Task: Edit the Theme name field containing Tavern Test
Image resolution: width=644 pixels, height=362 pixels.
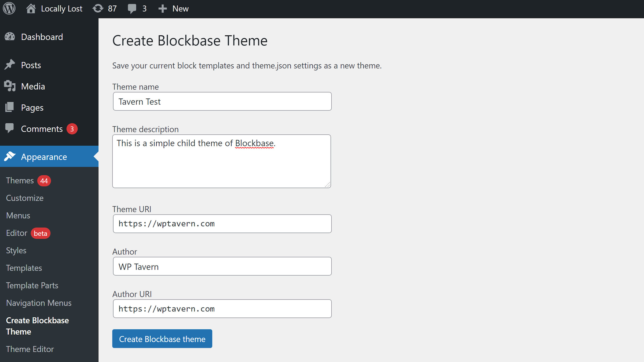Action: pos(222,101)
